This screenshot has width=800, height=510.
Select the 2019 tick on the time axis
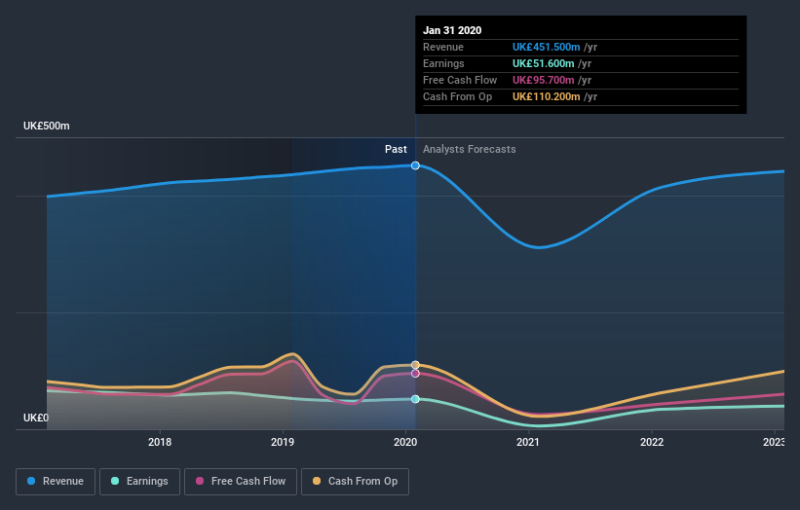[x=283, y=441]
